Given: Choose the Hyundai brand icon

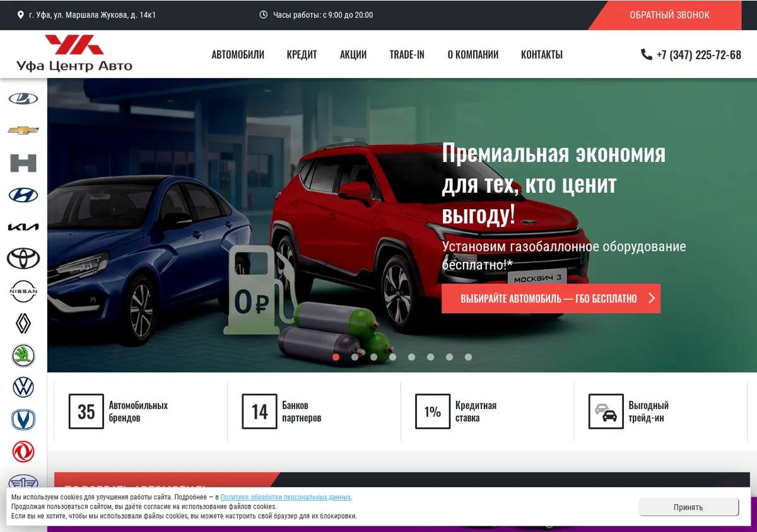Looking at the screenshot, I should click(23, 195).
